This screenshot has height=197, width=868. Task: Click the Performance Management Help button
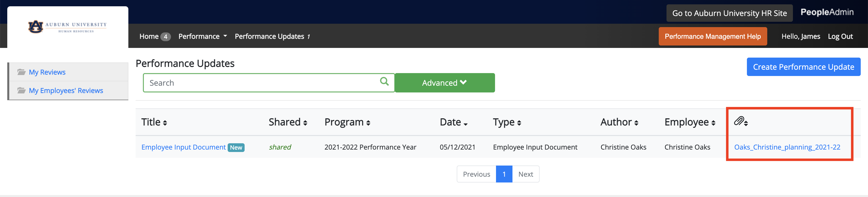pos(712,36)
